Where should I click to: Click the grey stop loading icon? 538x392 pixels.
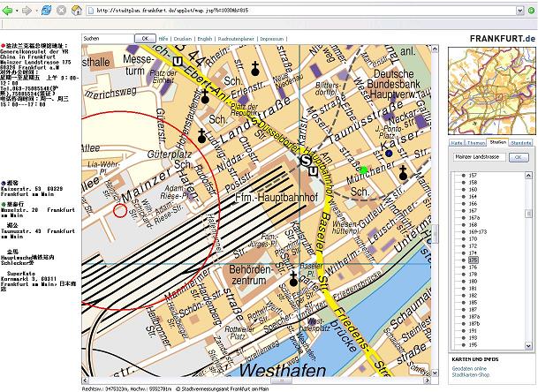61,11
